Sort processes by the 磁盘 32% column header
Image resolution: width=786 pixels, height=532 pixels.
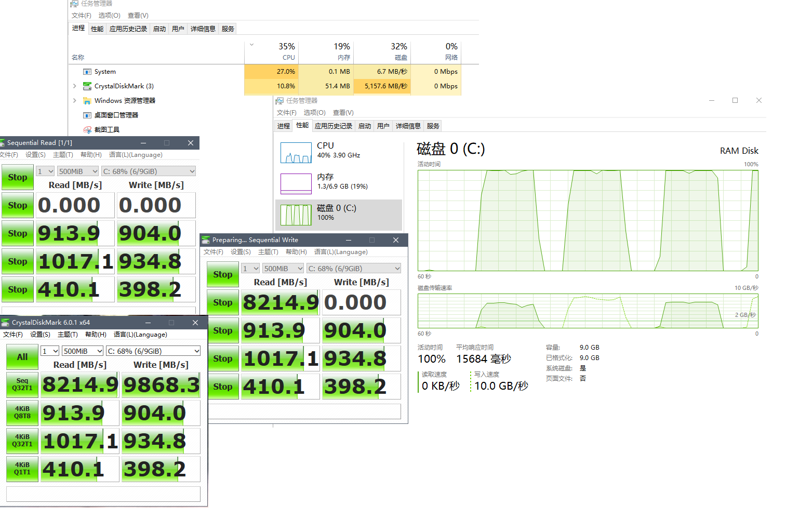click(382, 52)
